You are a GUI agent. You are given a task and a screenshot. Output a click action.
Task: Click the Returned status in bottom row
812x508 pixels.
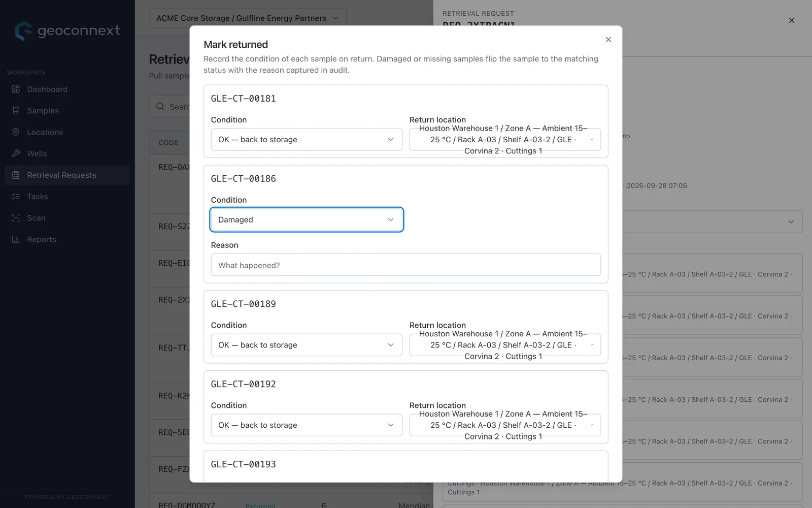point(260,505)
